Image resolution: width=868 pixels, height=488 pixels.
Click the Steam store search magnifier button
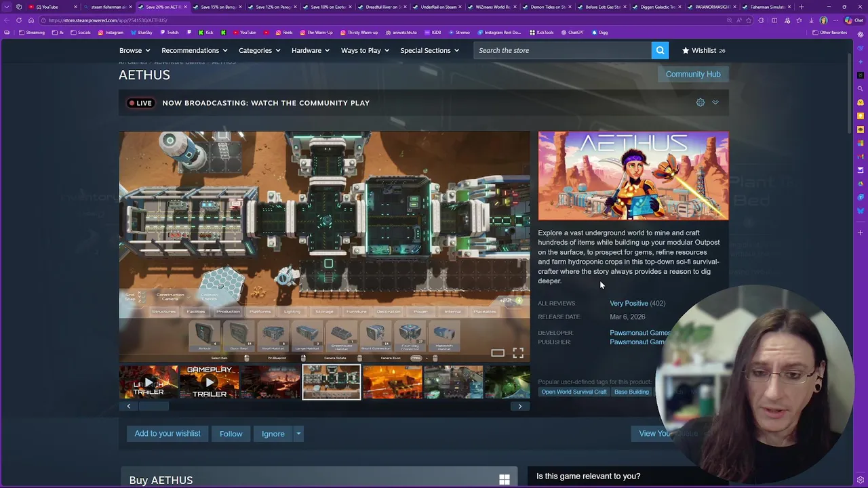point(660,50)
